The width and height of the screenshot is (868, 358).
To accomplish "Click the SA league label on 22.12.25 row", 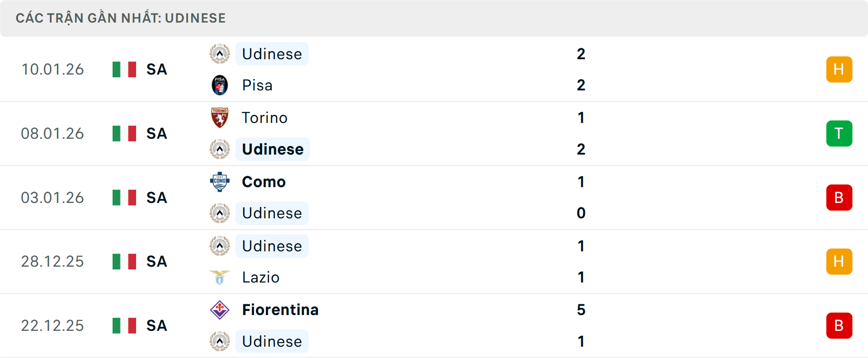I will pos(157,325).
